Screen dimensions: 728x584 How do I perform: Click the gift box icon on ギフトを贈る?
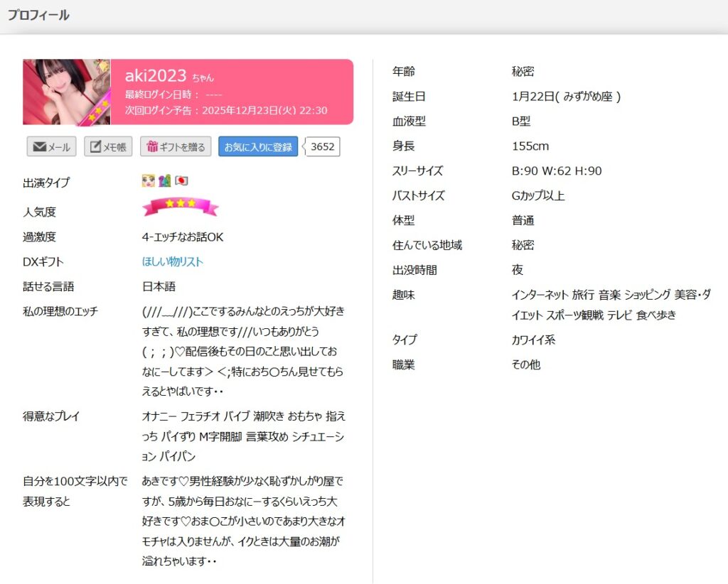click(151, 147)
